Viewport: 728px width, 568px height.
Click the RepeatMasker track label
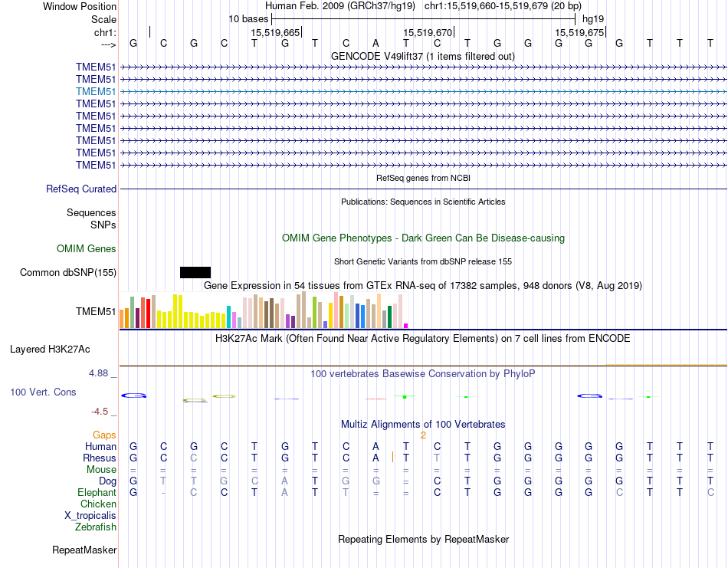[84, 550]
